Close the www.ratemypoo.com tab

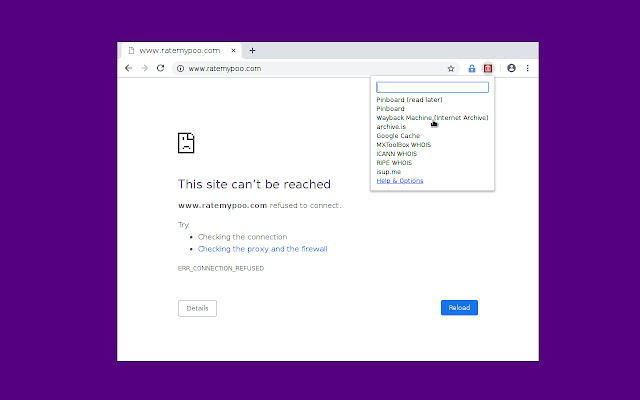tap(233, 51)
